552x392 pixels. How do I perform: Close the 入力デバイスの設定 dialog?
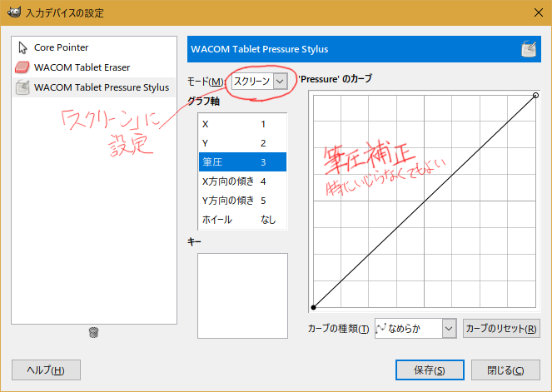point(539,12)
